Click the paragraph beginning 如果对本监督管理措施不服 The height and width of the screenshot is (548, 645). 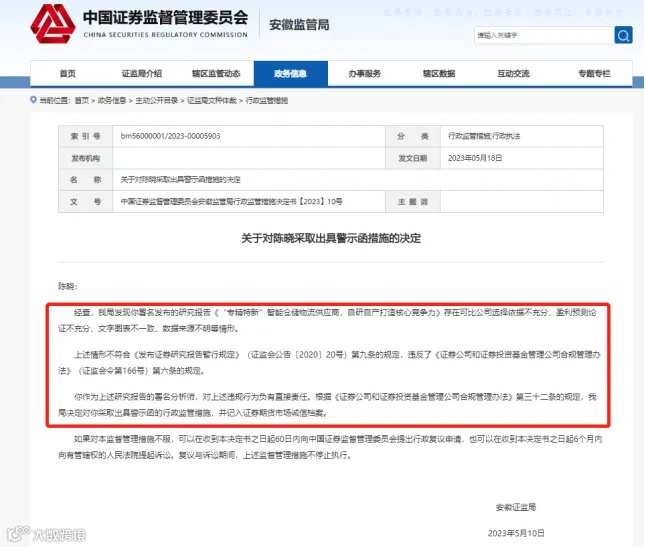[330, 447]
